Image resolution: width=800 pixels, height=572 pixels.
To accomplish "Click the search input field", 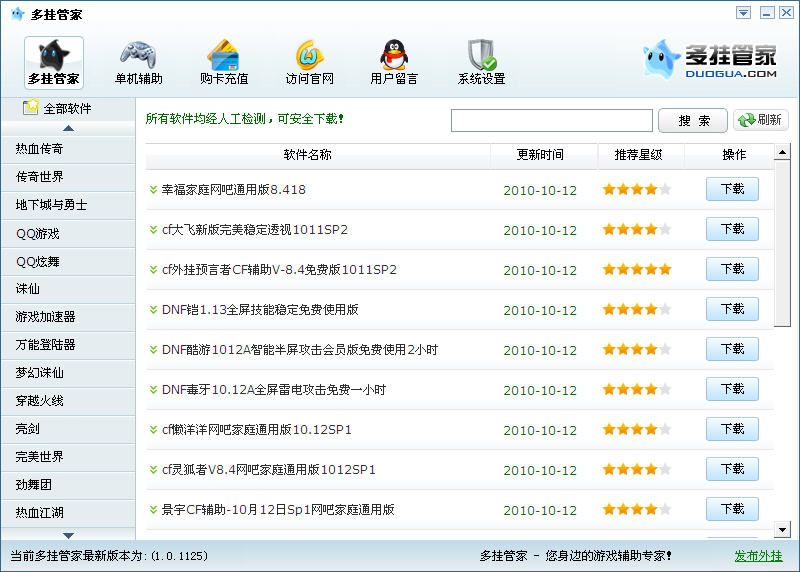I will click(x=552, y=120).
